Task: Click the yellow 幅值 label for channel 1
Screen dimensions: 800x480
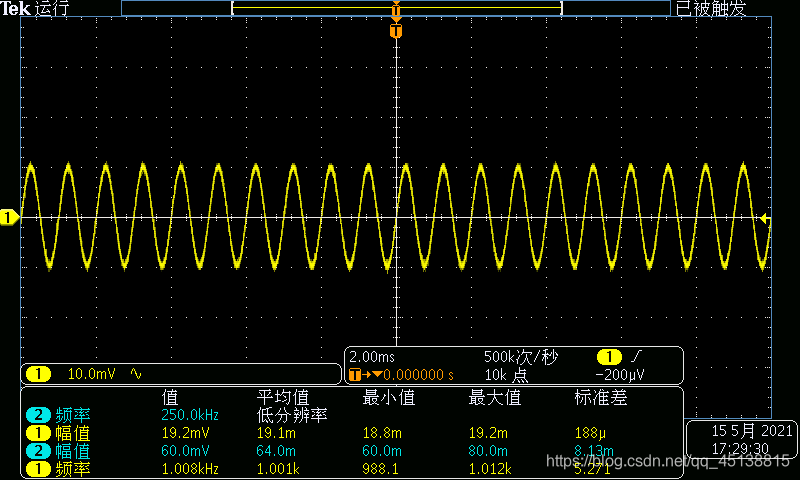Action: tap(73, 433)
